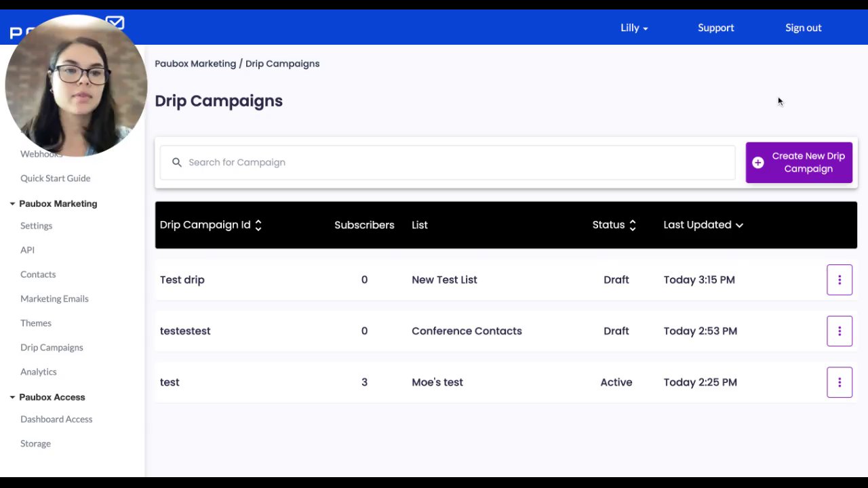Click the Subscribers column header
Image resolution: width=868 pixels, height=488 pixels.
tap(364, 225)
